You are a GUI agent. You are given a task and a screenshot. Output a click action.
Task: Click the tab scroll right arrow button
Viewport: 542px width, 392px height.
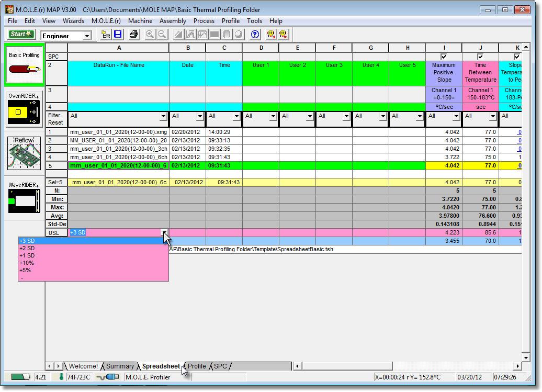coord(59,366)
